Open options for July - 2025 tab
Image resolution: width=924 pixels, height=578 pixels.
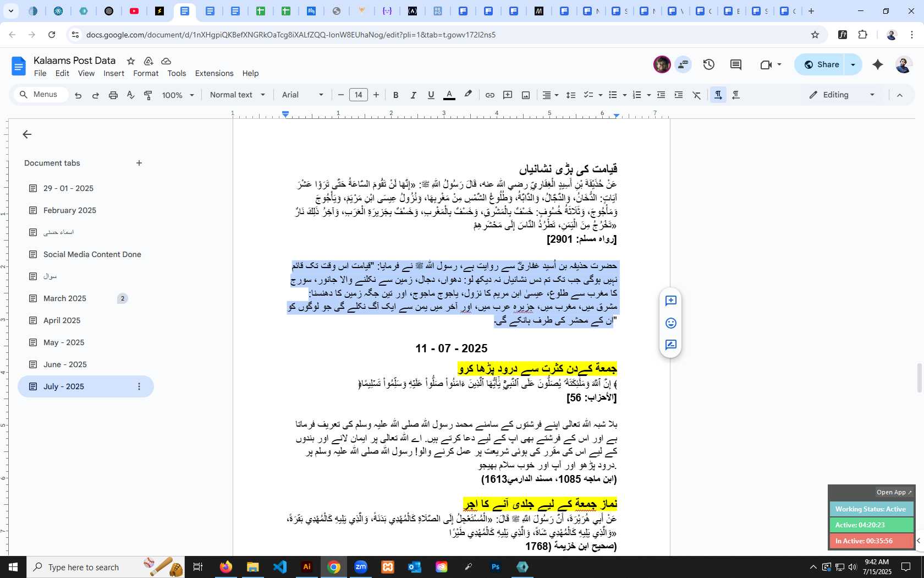pyautogui.click(x=139, y=386)
